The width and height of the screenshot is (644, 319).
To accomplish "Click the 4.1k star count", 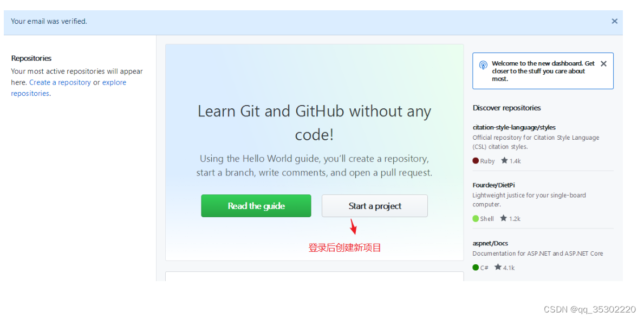I will point(509,268).
